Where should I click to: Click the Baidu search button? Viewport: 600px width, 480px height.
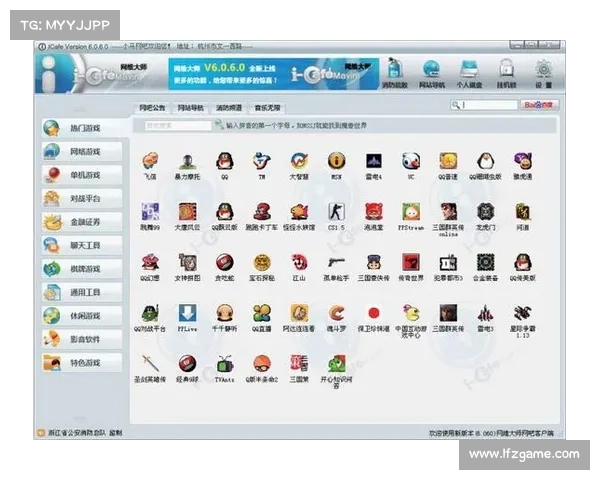click(539, 105)
